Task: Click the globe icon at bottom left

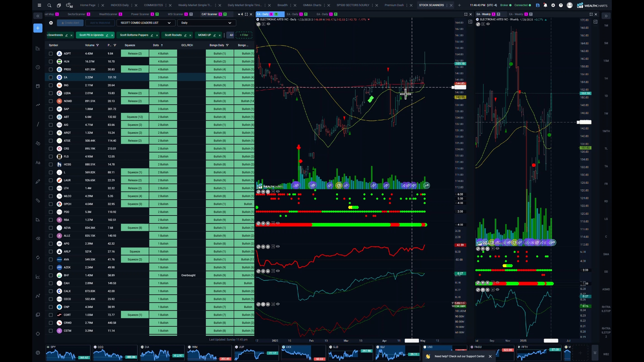Action: [x=38, y=353]
